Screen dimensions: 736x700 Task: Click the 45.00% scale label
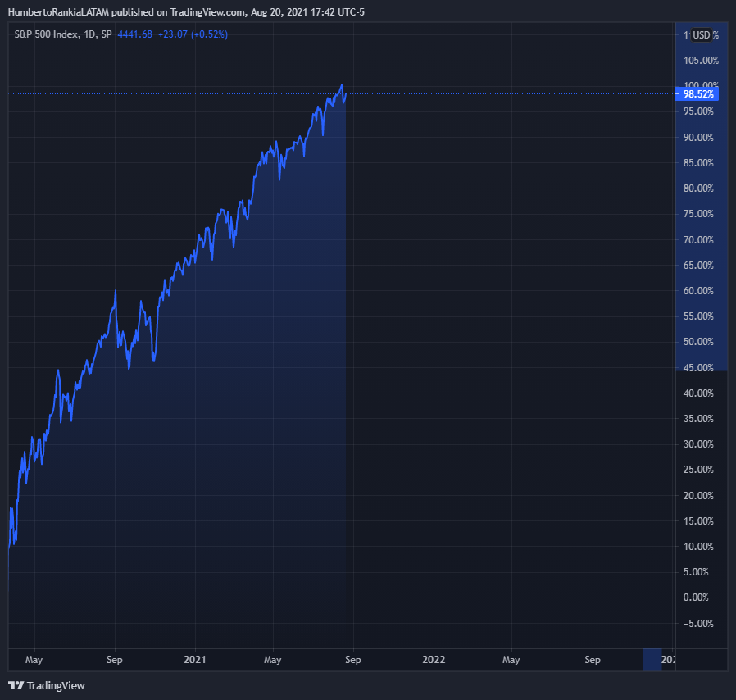point(698,367)
